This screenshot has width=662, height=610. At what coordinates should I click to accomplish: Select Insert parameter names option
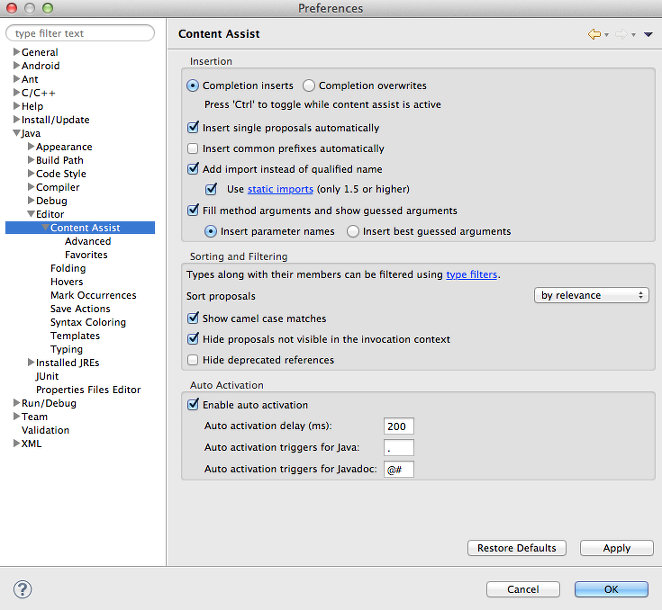click(210, 231)
